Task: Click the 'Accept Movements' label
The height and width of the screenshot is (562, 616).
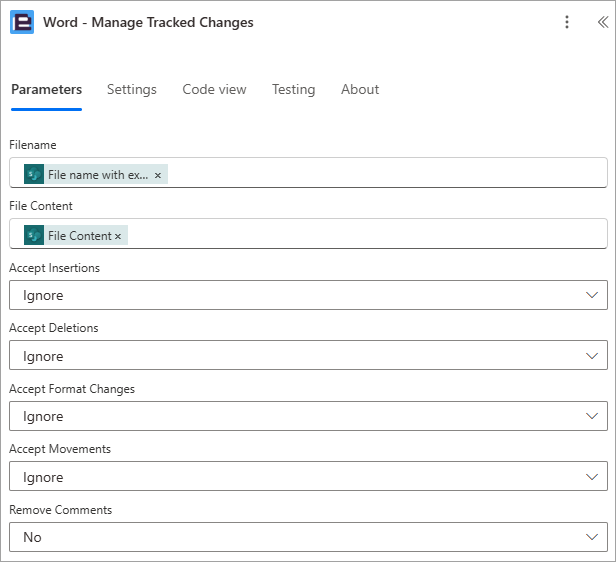Action: [60, 449]
